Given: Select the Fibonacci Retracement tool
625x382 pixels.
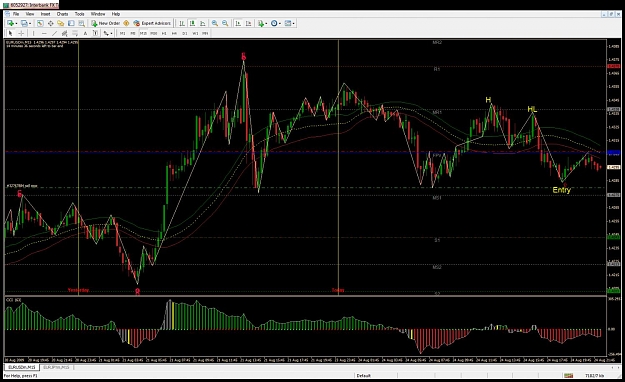Looking at the screenshot, I should click(75, 33).
